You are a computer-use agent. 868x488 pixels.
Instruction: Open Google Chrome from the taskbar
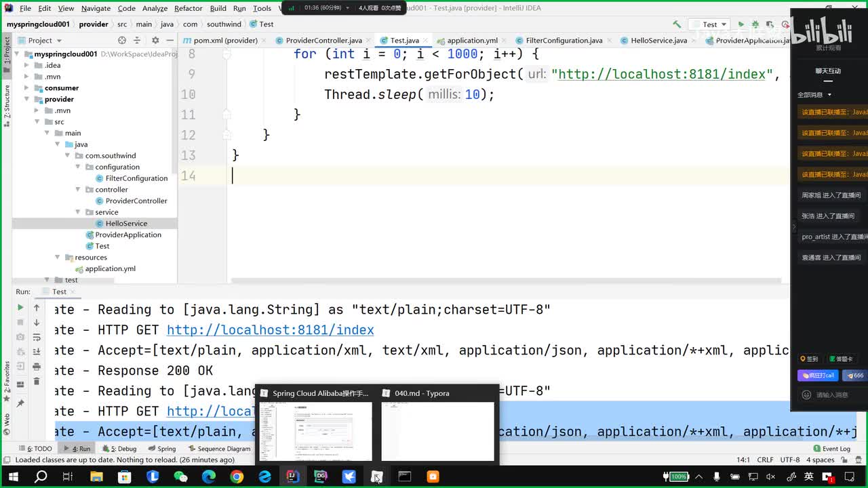[x=237, y=476]
